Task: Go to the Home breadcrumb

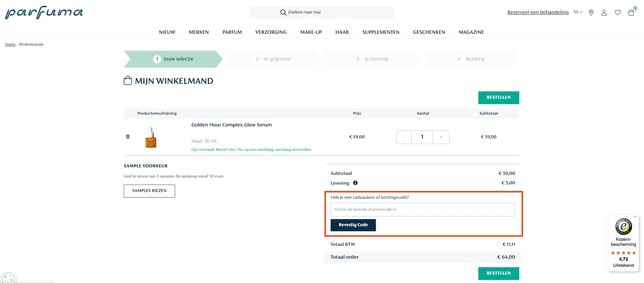Action: tap(10, 44)
